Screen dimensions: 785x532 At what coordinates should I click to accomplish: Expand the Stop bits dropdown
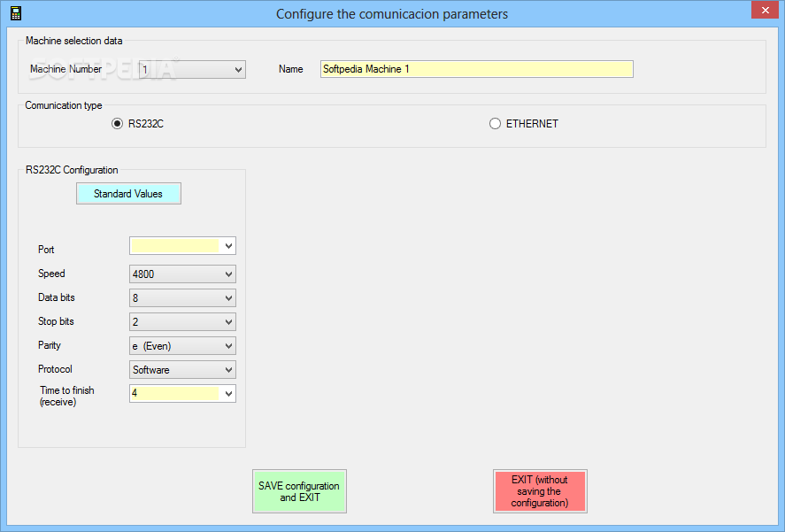[182, 322]
